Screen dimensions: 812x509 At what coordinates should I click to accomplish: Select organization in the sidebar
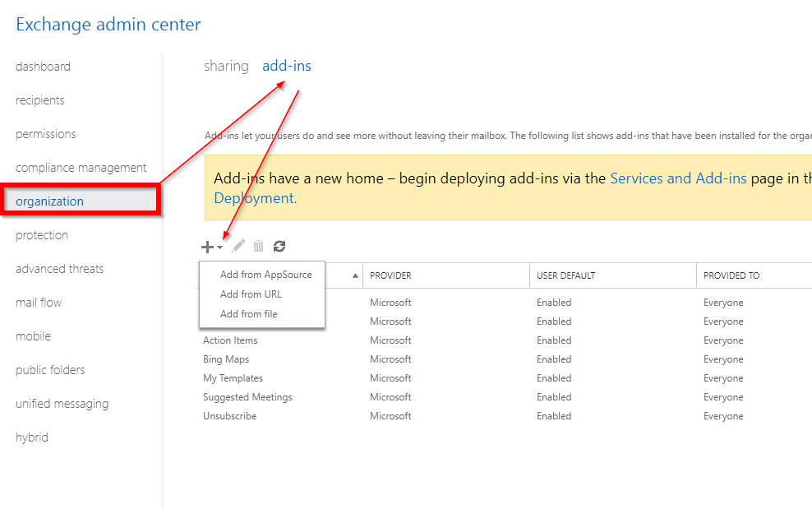[49, 201]
